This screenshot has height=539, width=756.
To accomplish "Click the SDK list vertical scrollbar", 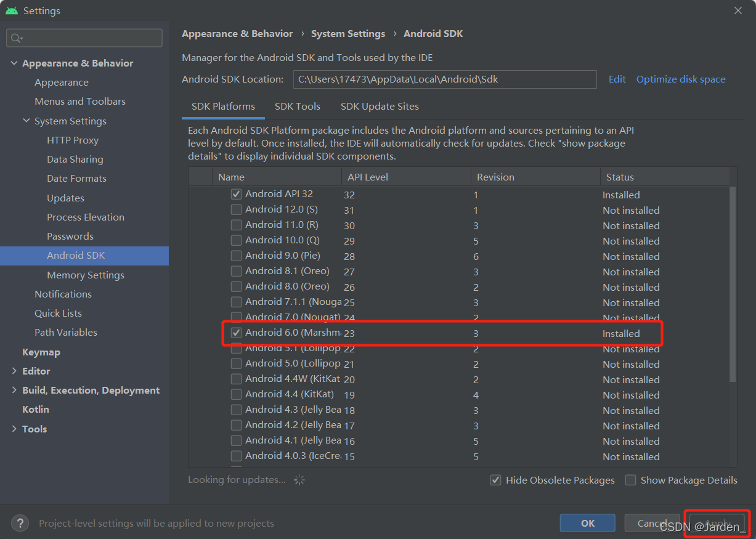I will 733,283.
